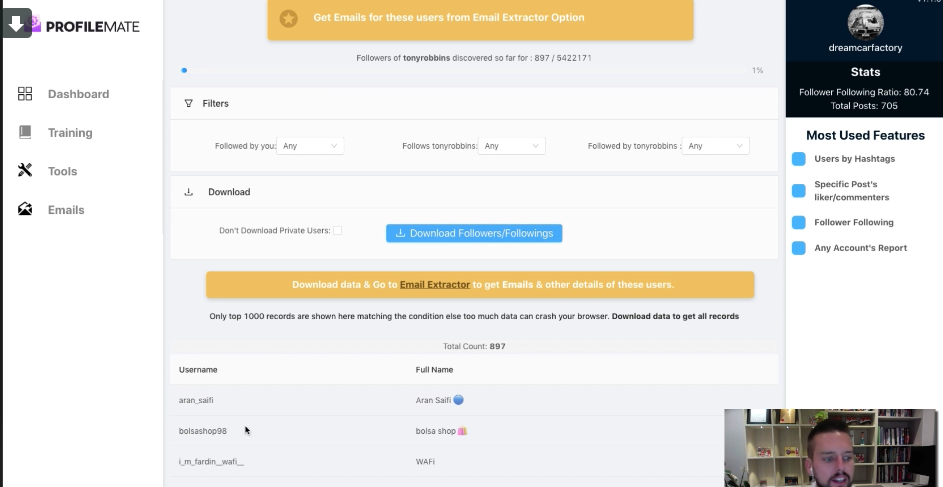Image resolution: width=943 pixels, height=487 pixels.
Task: Open the Tools menu item
Action: coord(63,171)
